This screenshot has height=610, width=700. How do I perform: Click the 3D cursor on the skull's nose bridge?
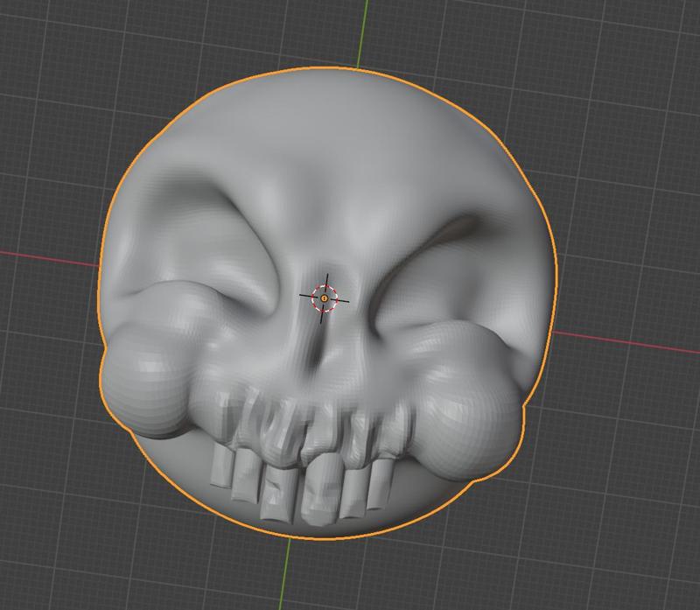click(324, 298)
